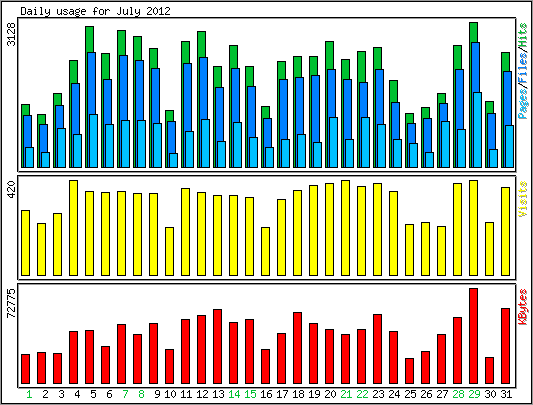Click the cyan Pages bar for day 5
This screenshot has width=533, height=405.
[x=93, y=141]
